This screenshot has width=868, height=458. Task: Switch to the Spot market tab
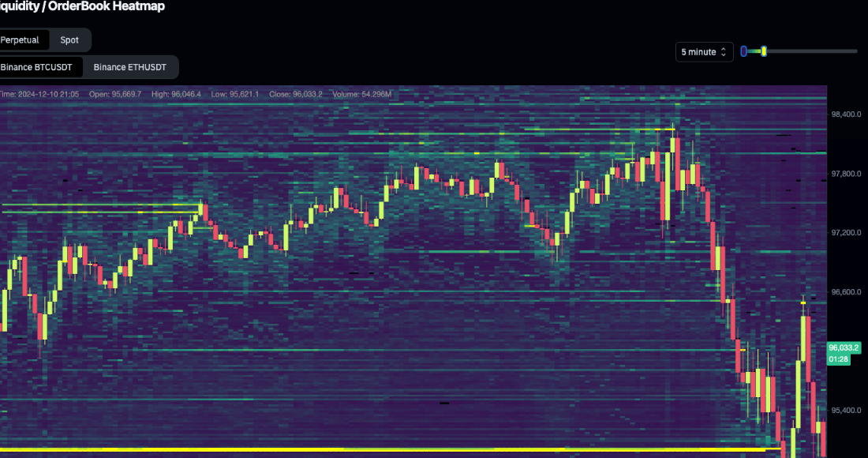pos(69,39)
